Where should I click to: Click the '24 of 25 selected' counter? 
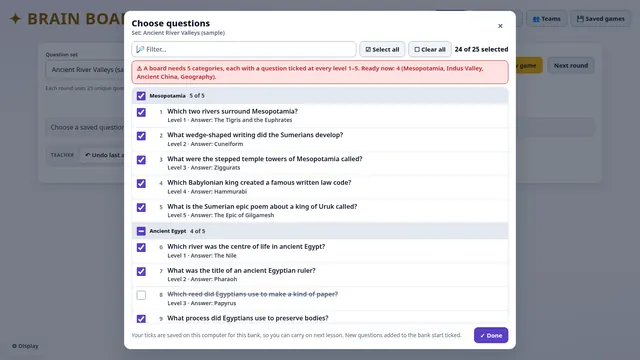pyautogui.click(x=481, y=49)
